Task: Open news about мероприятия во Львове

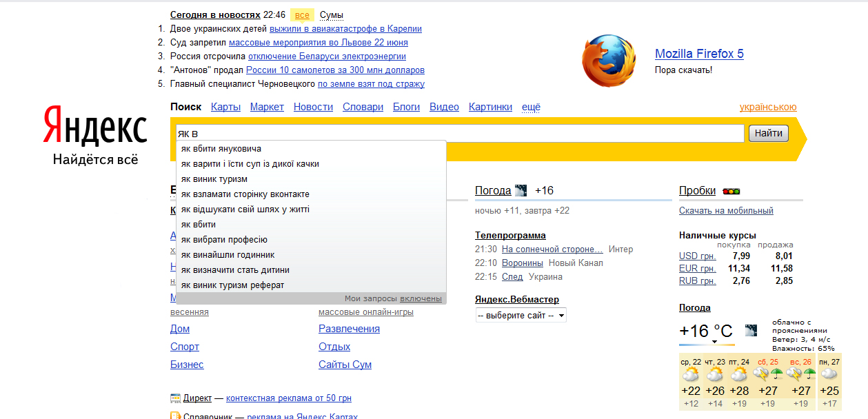Action: click(x=318, y=43)
